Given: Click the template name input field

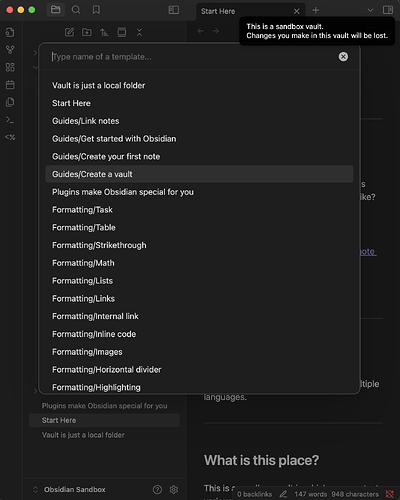Looking at the screenshot, I should point(193,57).
